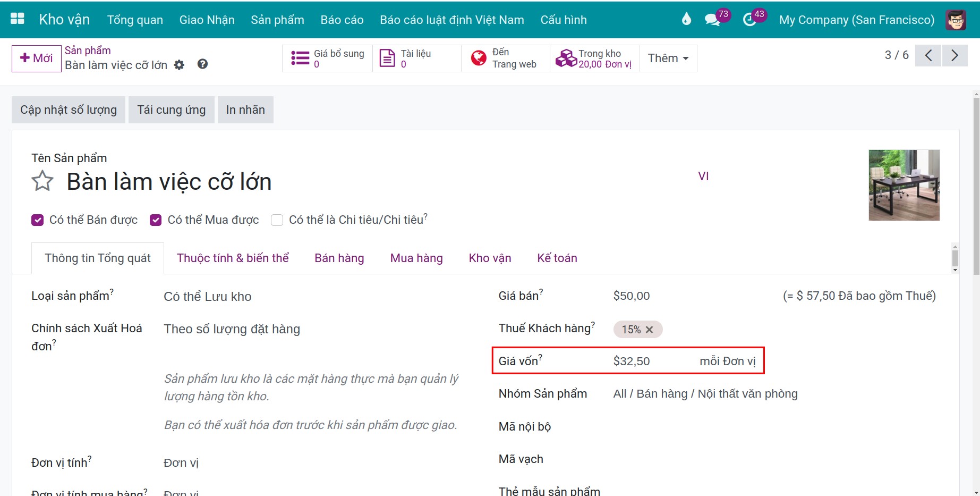Viewport: 980px width, 496px height.
Task: Click In nhãn button
Action: tap(245, 110)
